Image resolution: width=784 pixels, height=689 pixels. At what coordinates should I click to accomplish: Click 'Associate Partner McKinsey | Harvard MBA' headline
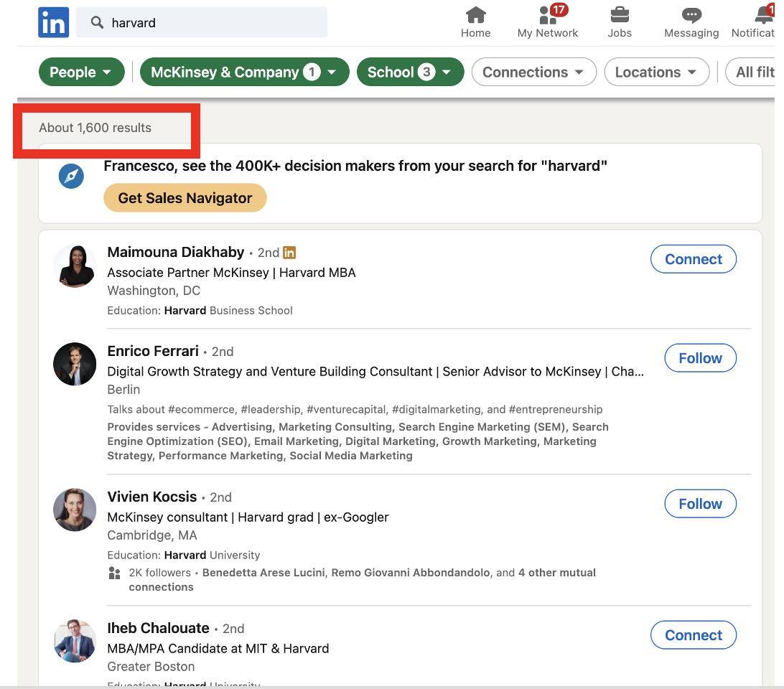click(231, 273)
